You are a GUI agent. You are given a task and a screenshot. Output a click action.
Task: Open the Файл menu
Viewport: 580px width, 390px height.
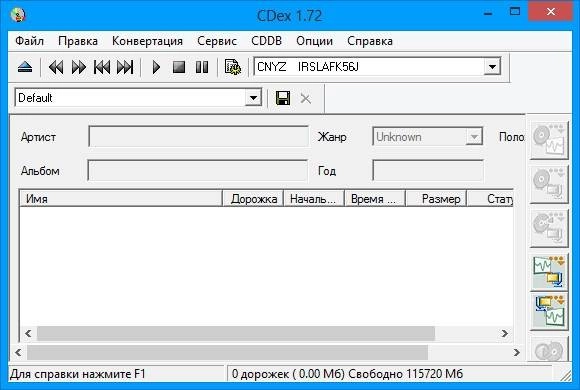30,41
